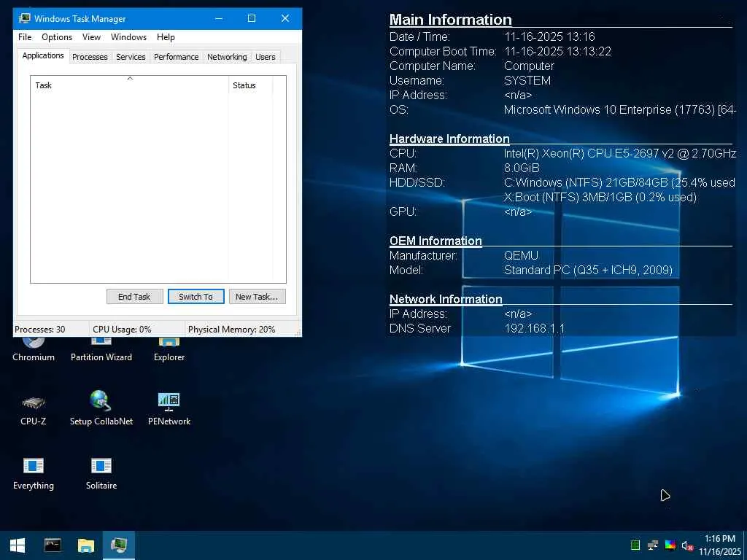747x560 pixels.
Task: Sort by the Status column header
Action: pyautogui.click(x=251, y=85)
